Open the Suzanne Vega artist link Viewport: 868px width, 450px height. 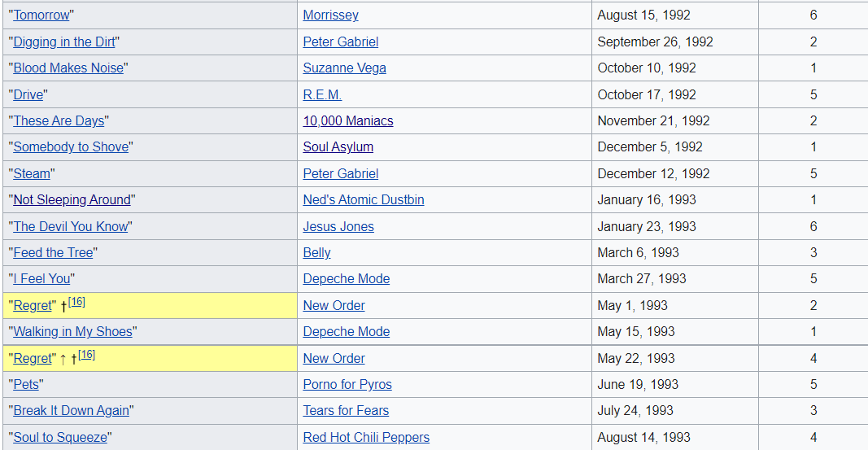tap(344, 68)
